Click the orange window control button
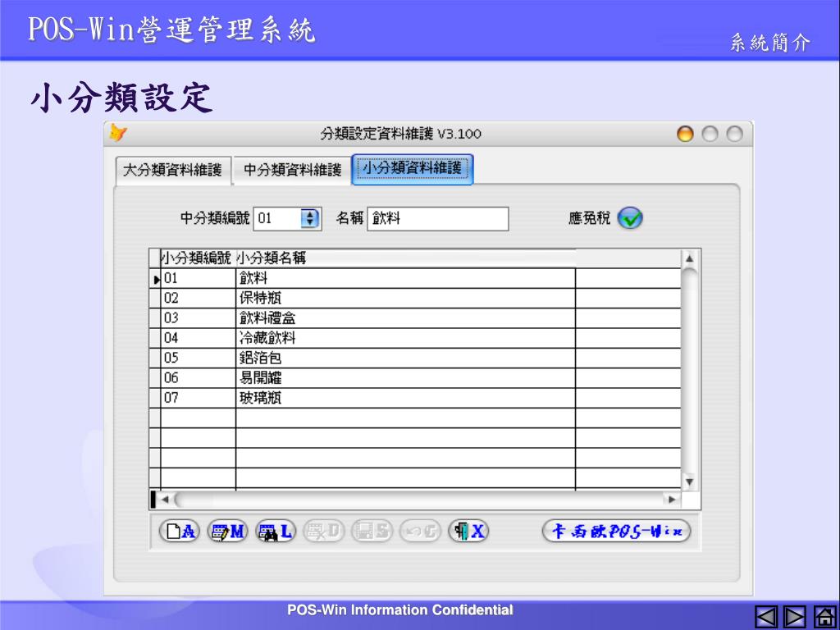840x630 pixels. pyautogui.click(x=685, y=134)
